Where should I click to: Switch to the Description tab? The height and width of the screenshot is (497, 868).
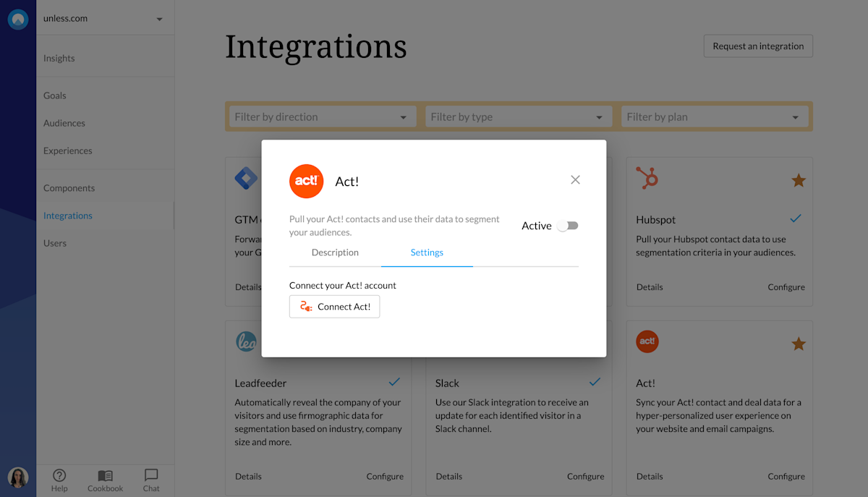coord(335,252)
